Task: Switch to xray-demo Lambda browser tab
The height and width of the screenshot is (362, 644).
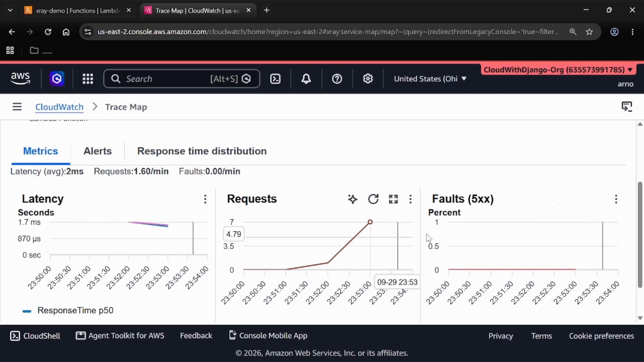Action: click(x=77, y=10)
